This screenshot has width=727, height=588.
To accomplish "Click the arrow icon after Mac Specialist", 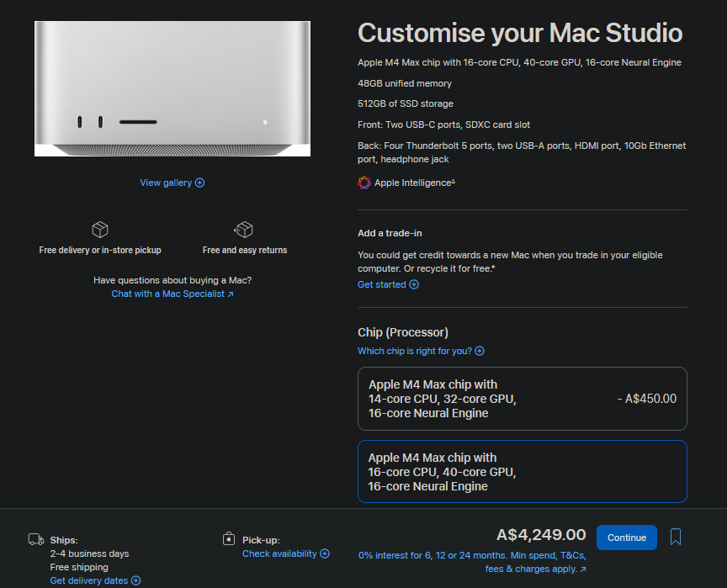I will pos(231,294).
